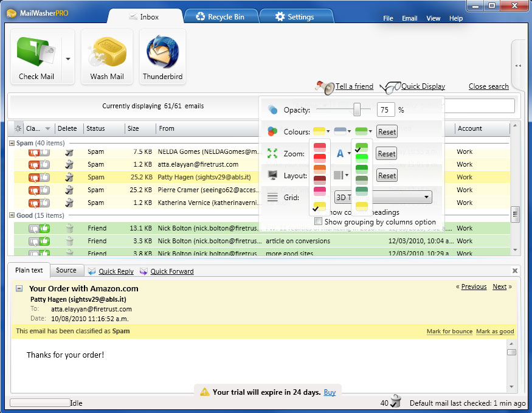The width and height of the screenshot is (532, 413).
Task: Click the Reset button for Colours
Action: click(x=387, y=131)
